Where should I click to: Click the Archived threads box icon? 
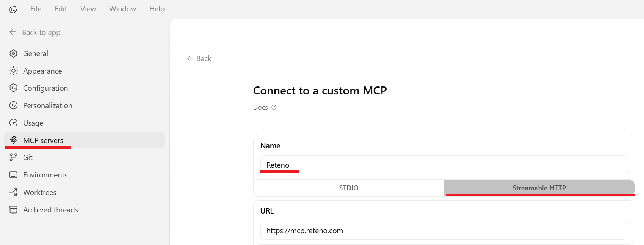[14, 210]
